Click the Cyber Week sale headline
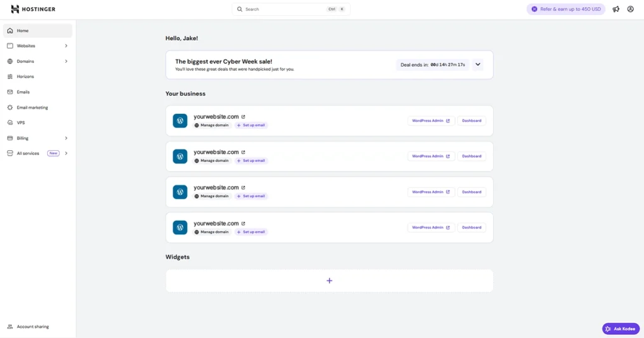This screenshot has height=338, width=644. [x=223, y=62]
